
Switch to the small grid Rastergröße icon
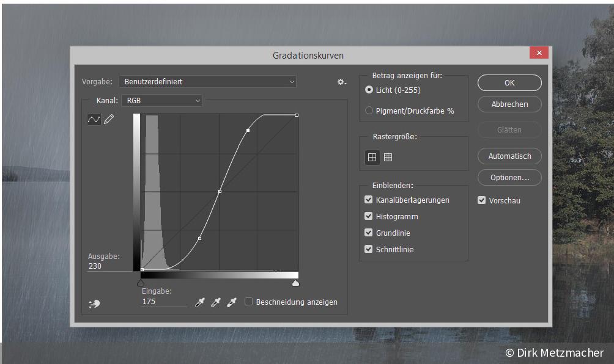372,157
